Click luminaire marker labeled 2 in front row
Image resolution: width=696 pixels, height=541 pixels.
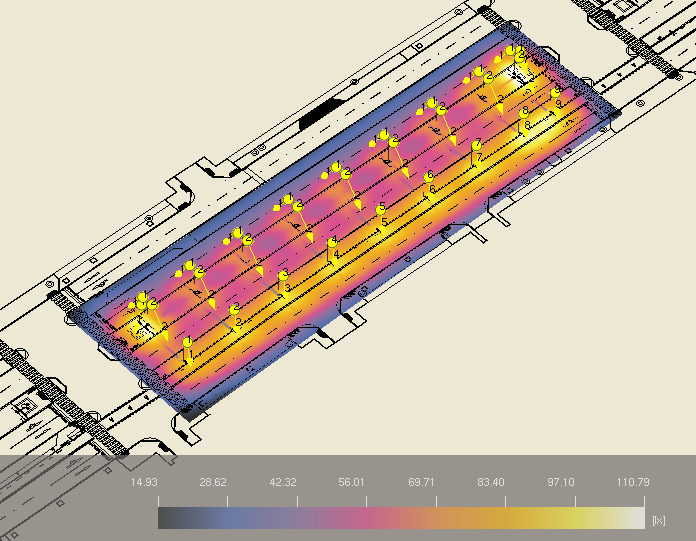(x=234, y=310)
